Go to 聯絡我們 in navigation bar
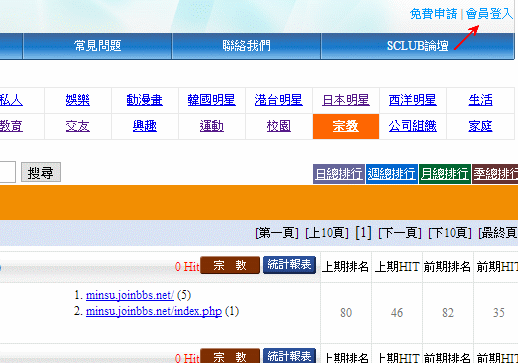This screenshot has width=518, height=363. point(246,46)
